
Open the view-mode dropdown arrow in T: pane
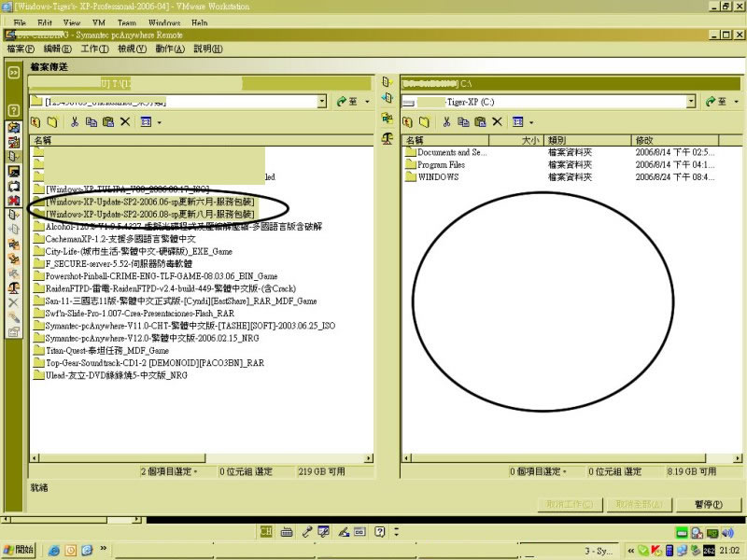[x=159, y=122]
